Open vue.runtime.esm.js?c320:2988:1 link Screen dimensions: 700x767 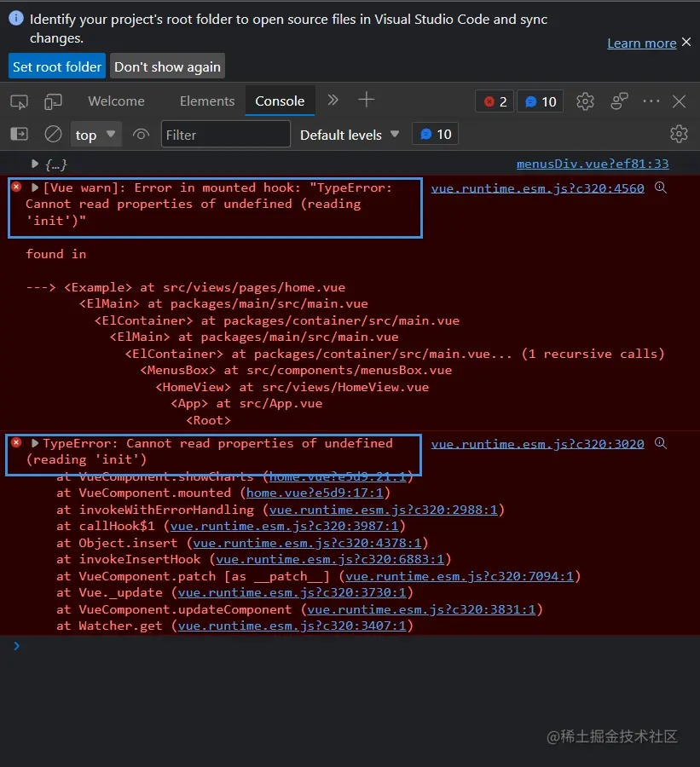[384, 510]
